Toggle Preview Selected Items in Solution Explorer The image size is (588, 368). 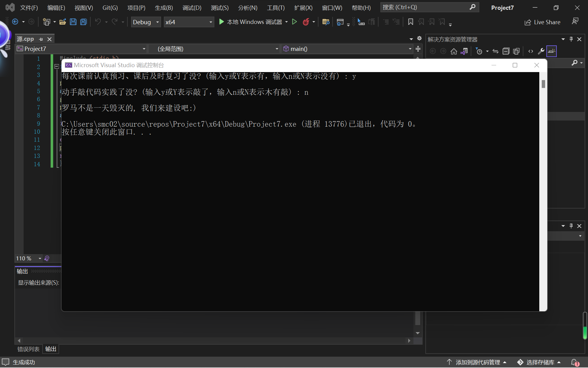(x=551, y=51)
